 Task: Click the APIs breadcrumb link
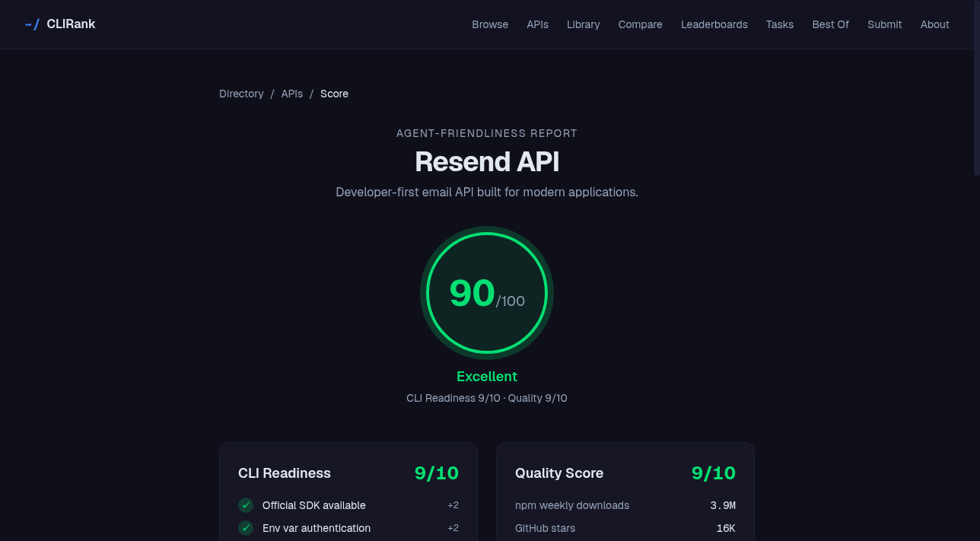click(x=292, y=94)
